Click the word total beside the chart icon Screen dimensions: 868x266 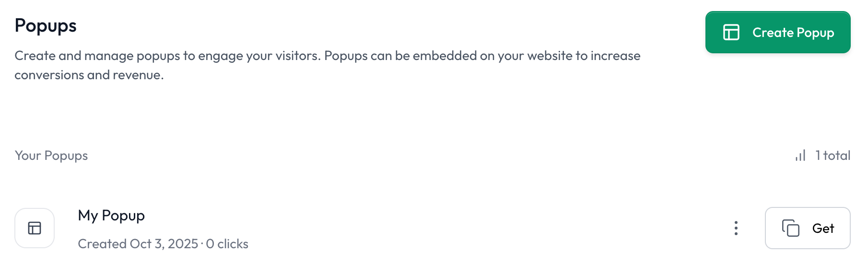837,155
